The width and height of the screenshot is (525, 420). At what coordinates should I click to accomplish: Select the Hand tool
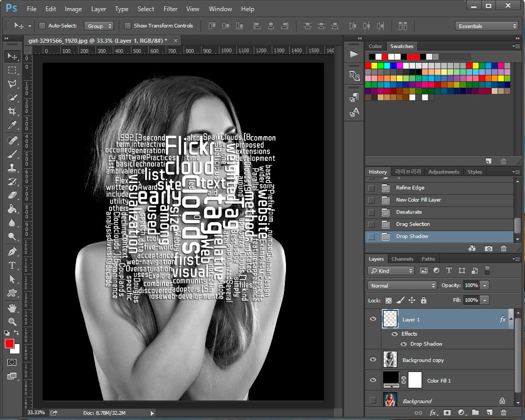pyautogui.click(x=12, y=308)
